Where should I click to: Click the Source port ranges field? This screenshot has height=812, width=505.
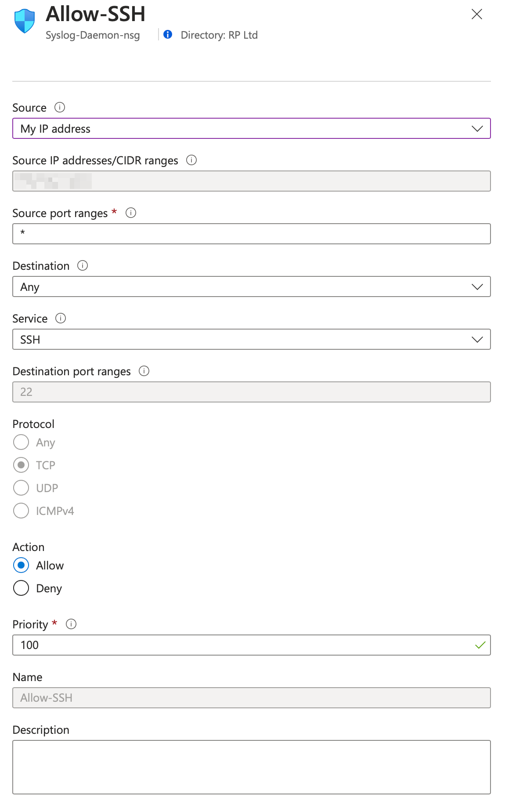pos(252,234)
